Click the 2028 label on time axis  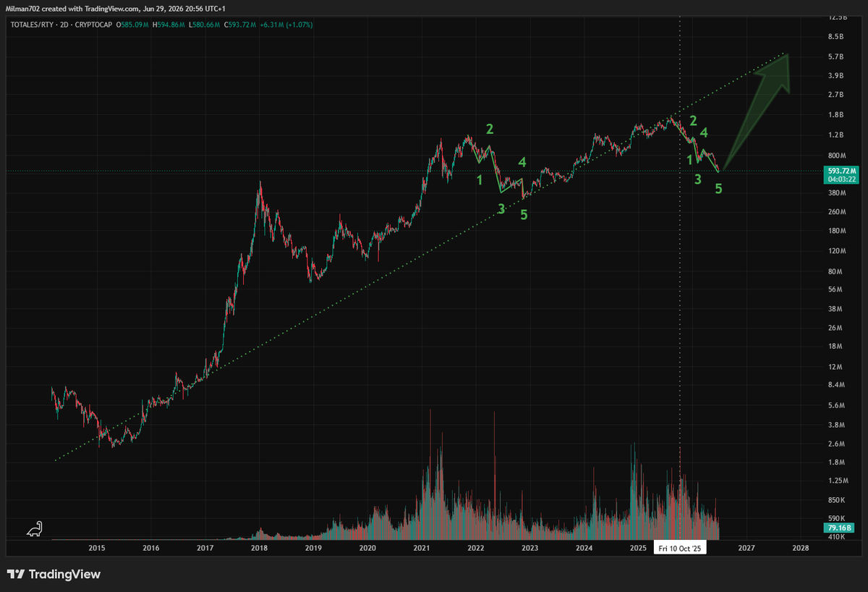(801, 549)
